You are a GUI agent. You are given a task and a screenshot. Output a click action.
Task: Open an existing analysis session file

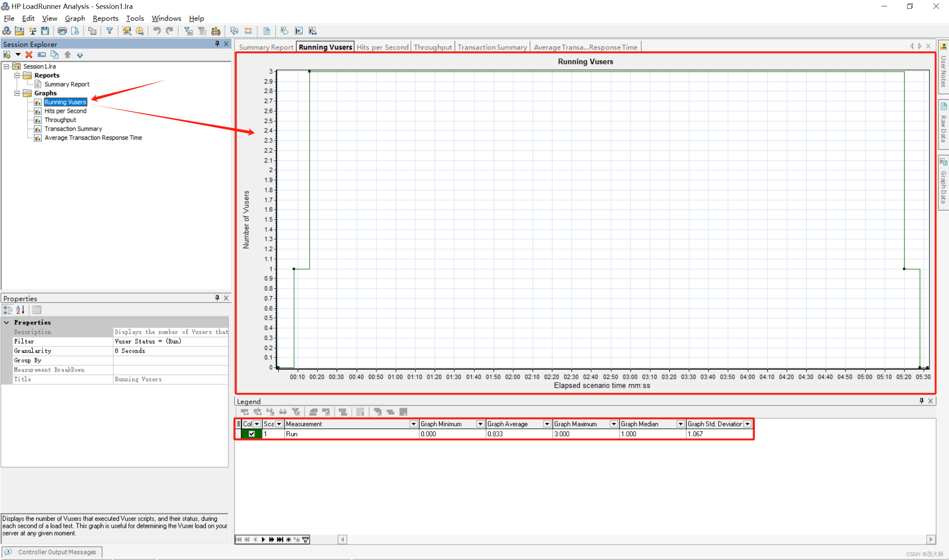point(19,30)
